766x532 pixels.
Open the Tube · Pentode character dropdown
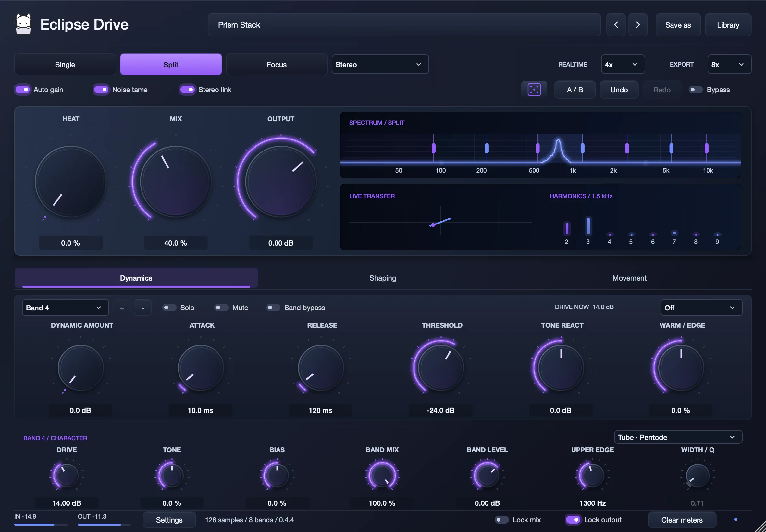678,437
